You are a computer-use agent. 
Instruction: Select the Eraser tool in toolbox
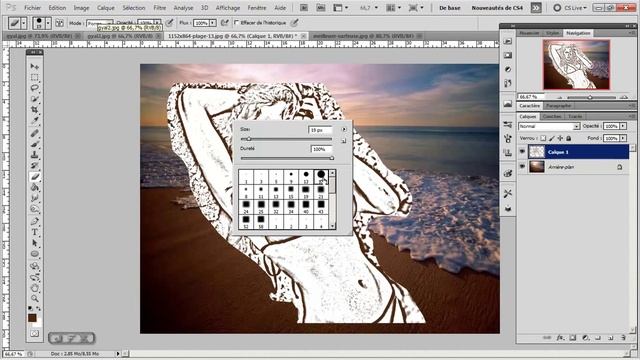[x=35, y=177]
